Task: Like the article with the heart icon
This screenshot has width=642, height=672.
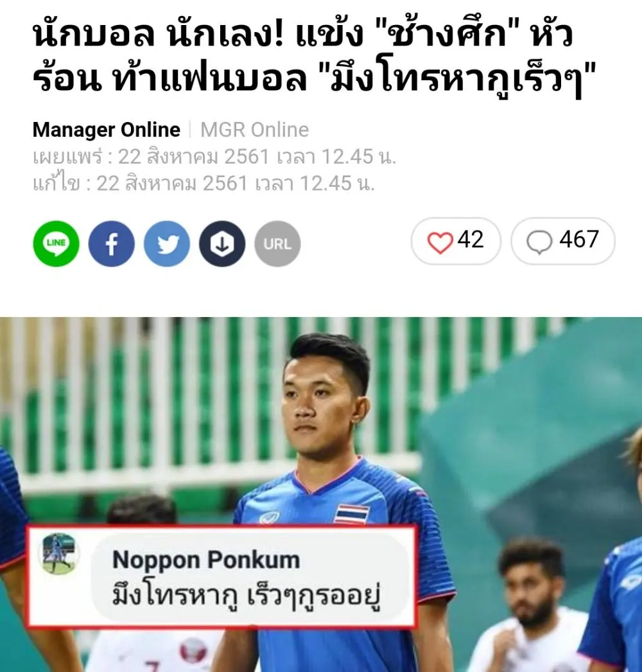Action: (440, 242)
